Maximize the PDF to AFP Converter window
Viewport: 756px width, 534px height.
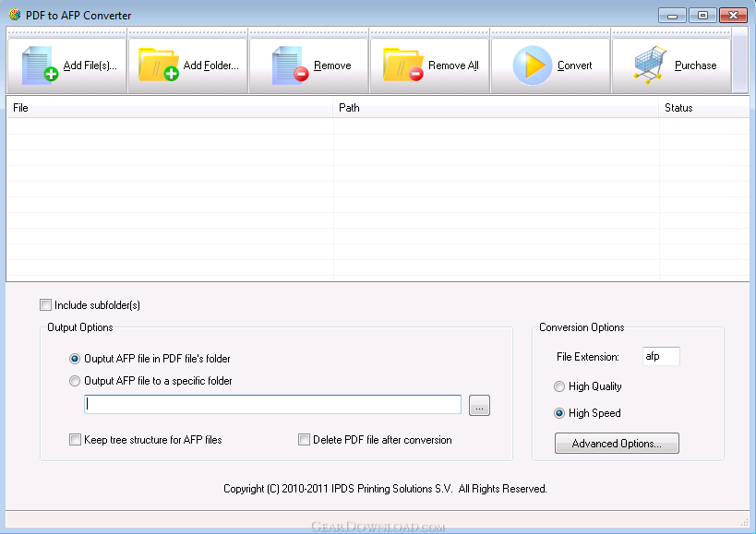(703, 16)
